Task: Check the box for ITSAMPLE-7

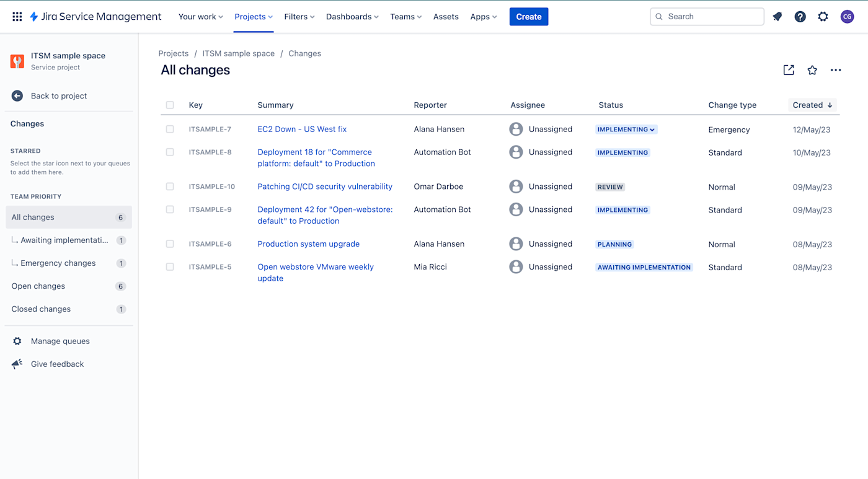Action: 170,129
